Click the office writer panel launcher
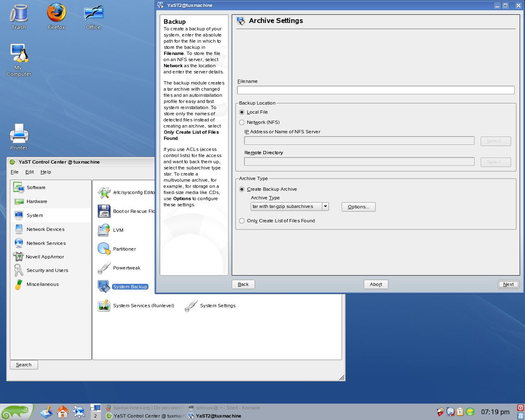The width and height of the screenshot is (525, 420). 46,412
